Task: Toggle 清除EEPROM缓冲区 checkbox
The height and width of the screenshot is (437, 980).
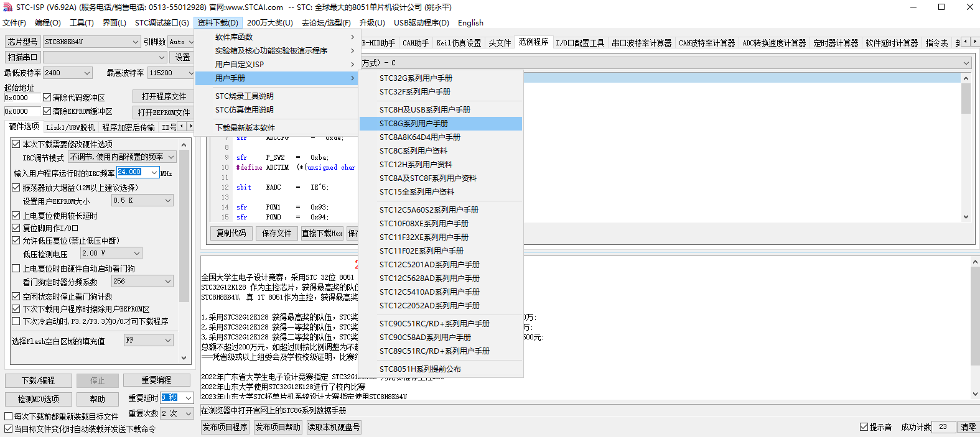Action: coord(47,111)
